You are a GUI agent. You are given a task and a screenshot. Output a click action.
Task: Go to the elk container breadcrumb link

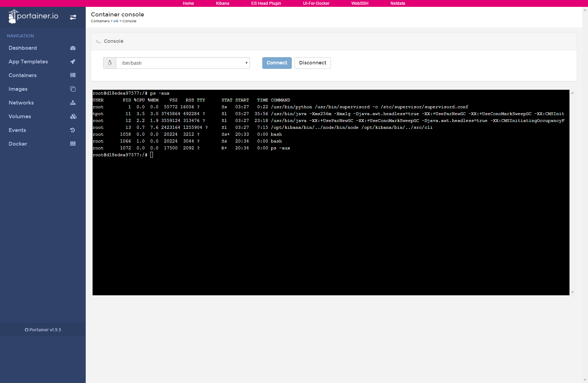[116, 21]
